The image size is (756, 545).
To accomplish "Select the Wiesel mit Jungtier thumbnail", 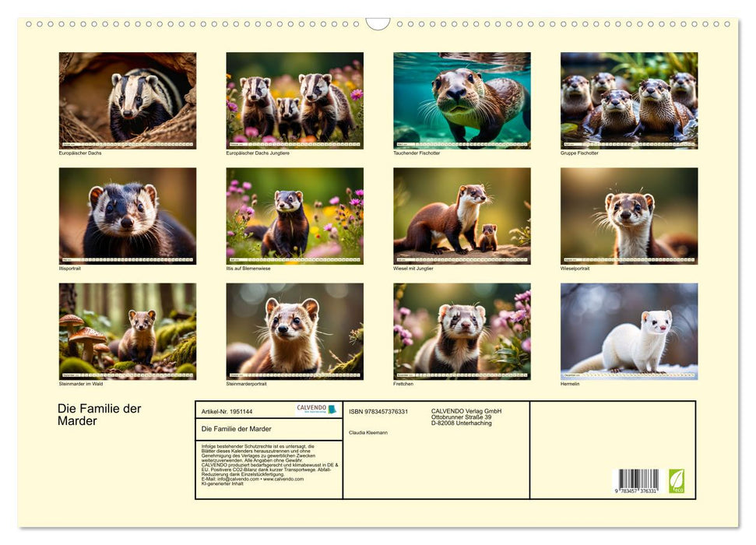I will (461, 216).
